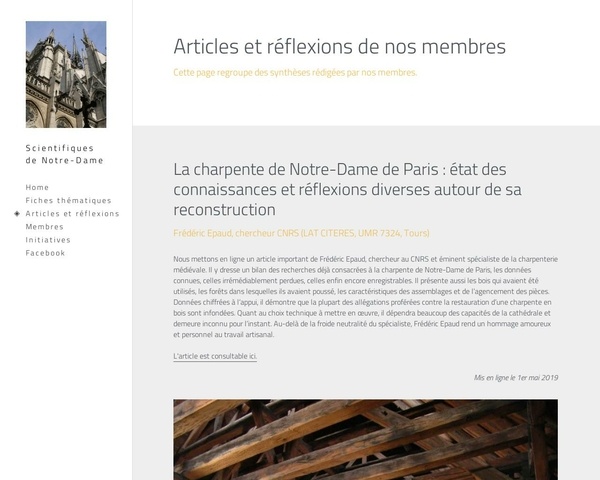Image resolution: width=600 pixels, height=480 pixels.
Task: Go to the Membres page
Action: [x=44, y=227]
